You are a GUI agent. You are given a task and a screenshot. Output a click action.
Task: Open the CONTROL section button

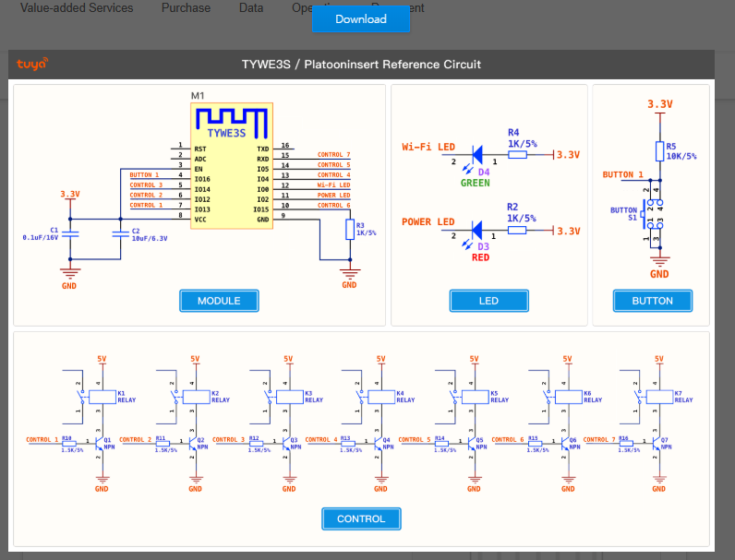point(361,518)
